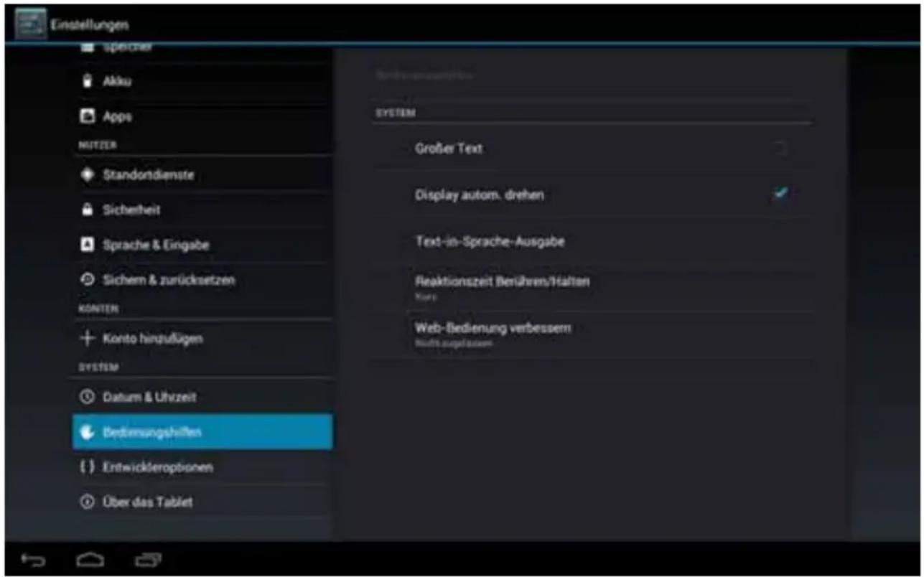Tap the Akku battery icon
The height and width of the screenshot is (577, 924).
click(x=88, y=81)
